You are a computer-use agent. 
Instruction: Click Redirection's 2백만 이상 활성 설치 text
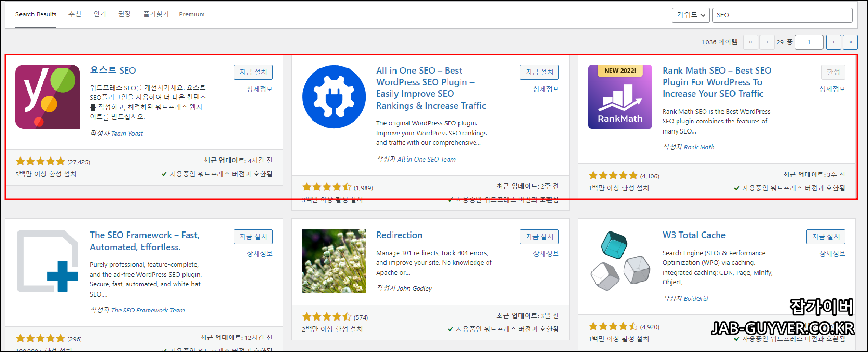pyautogui.click(x=332, y=329)
